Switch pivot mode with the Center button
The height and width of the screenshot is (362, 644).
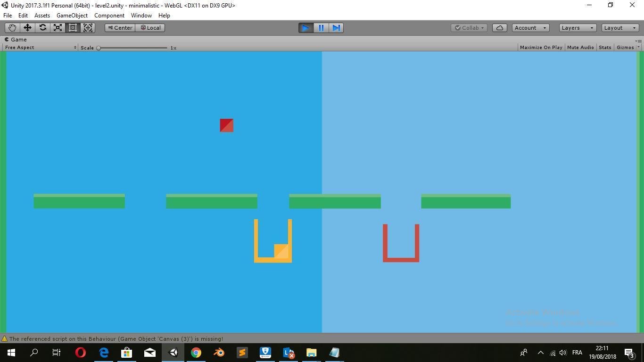(120, 27)
